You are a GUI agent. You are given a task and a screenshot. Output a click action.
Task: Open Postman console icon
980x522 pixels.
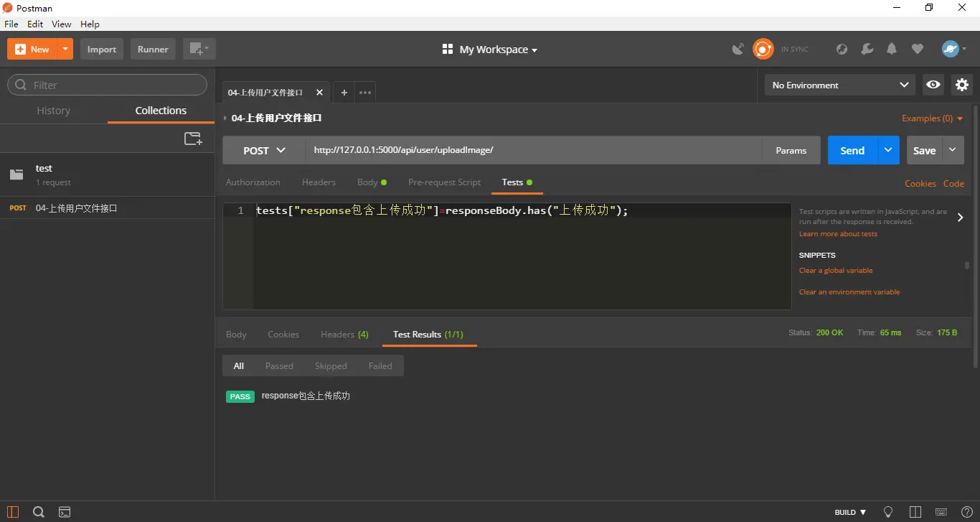coord(65,512)
